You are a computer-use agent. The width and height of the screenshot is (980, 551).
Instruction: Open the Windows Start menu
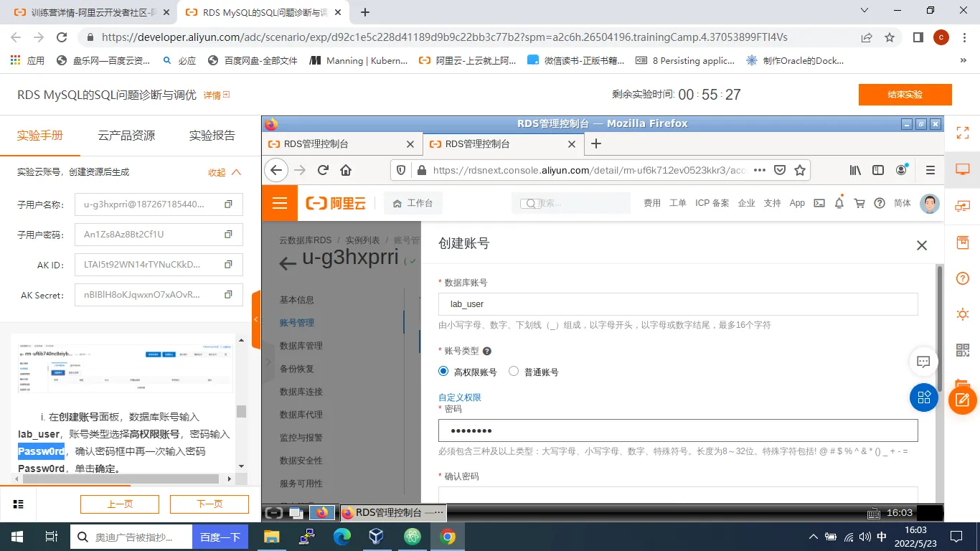pyautogui.click(x=17, y=537)
